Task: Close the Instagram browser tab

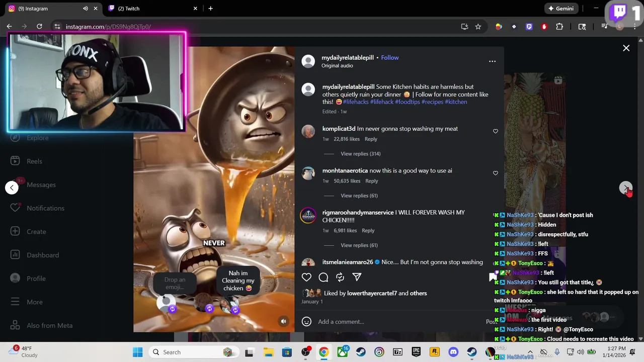Action: coord(96,9)
